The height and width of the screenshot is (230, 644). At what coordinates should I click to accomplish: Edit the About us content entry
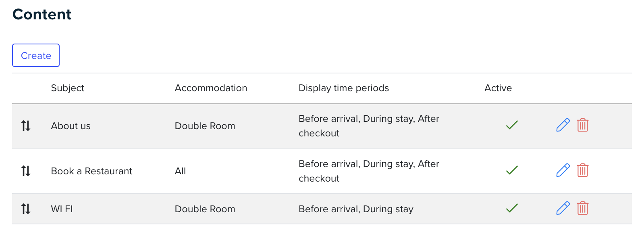tap(563, 125)
